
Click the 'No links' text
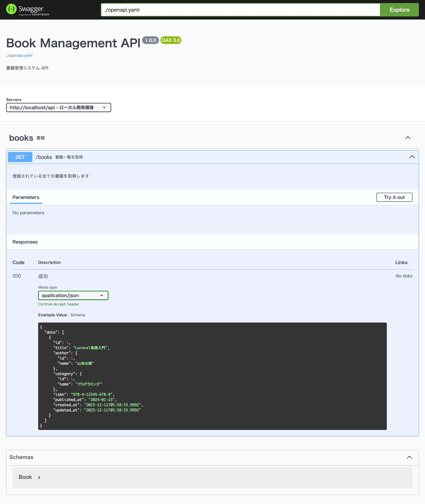click(404, 276)
